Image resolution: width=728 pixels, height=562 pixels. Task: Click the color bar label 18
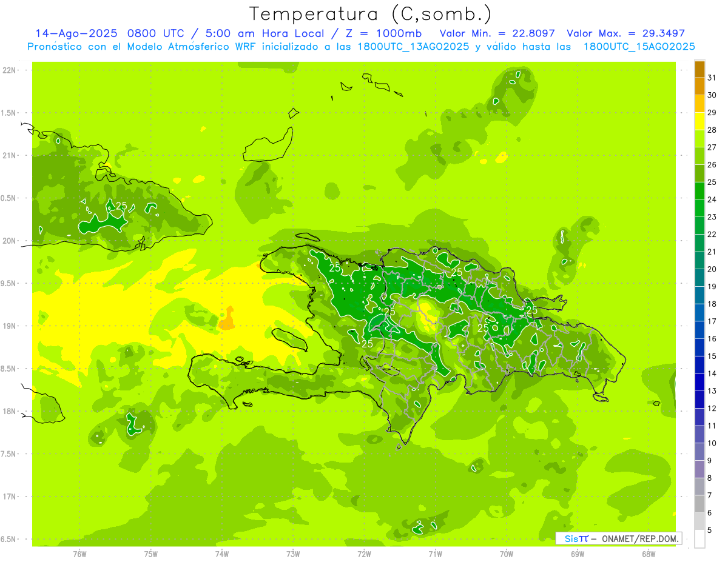[712, 304]
